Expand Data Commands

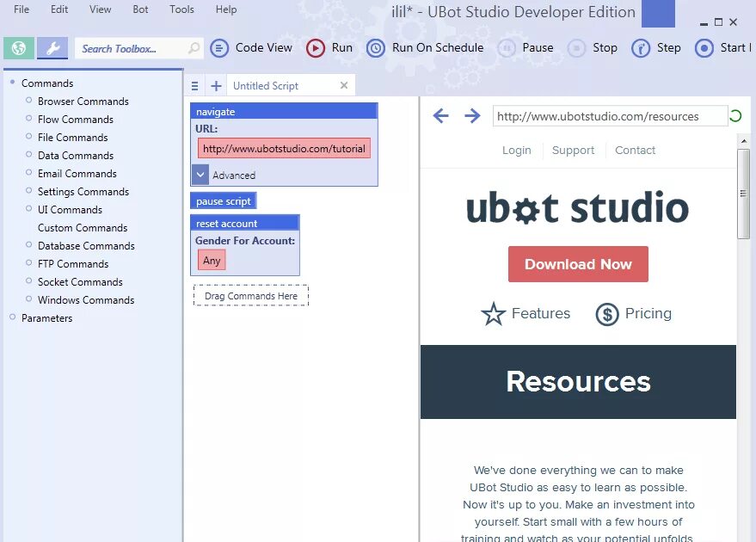(29, 154)
